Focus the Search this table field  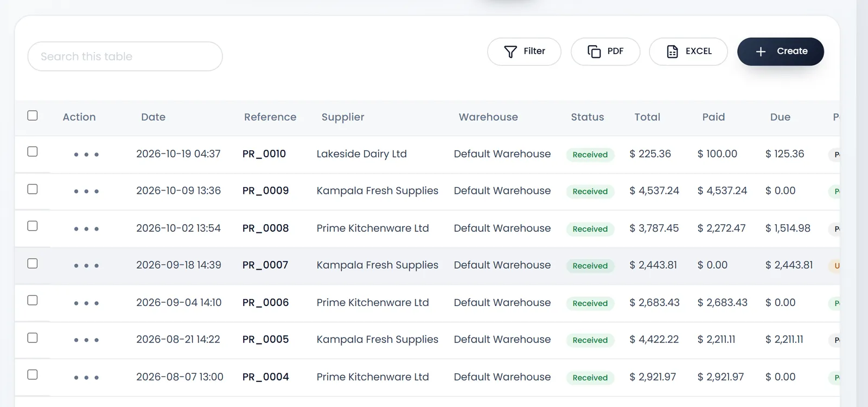pyautogui.click(x=125, y=56)
